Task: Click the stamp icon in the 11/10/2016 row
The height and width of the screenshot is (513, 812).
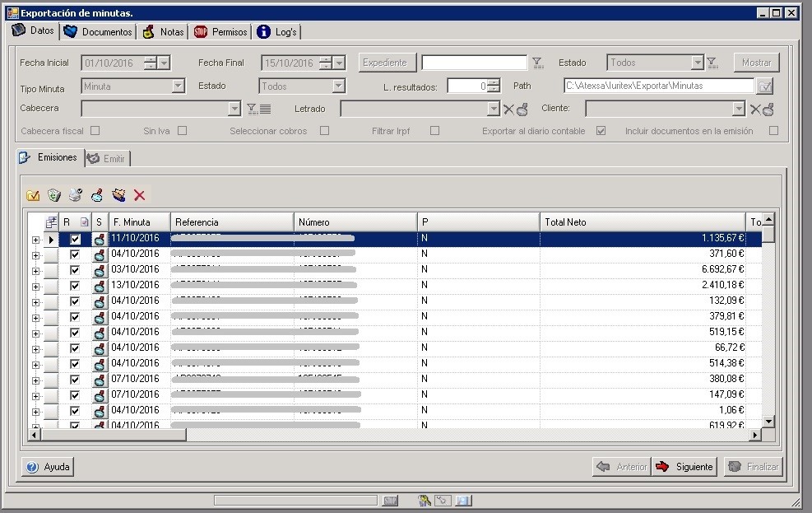Action: [x=99, y=239]
